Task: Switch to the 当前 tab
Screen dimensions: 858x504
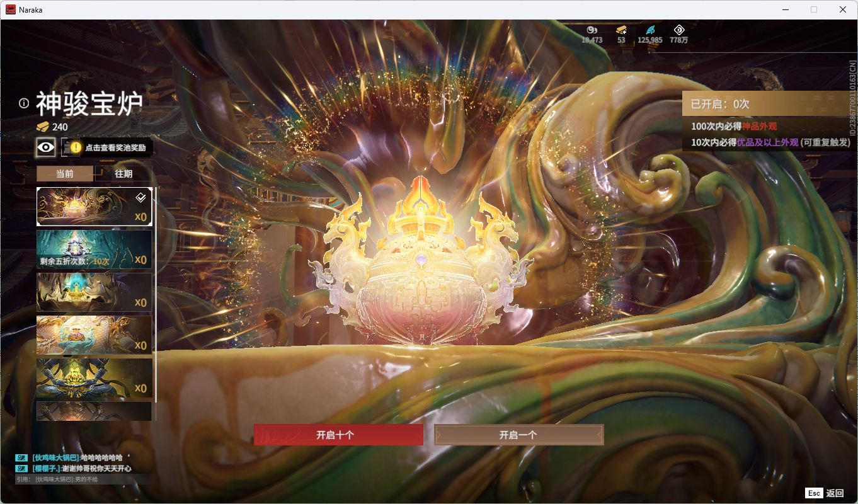Action: (x=65, y=174)
